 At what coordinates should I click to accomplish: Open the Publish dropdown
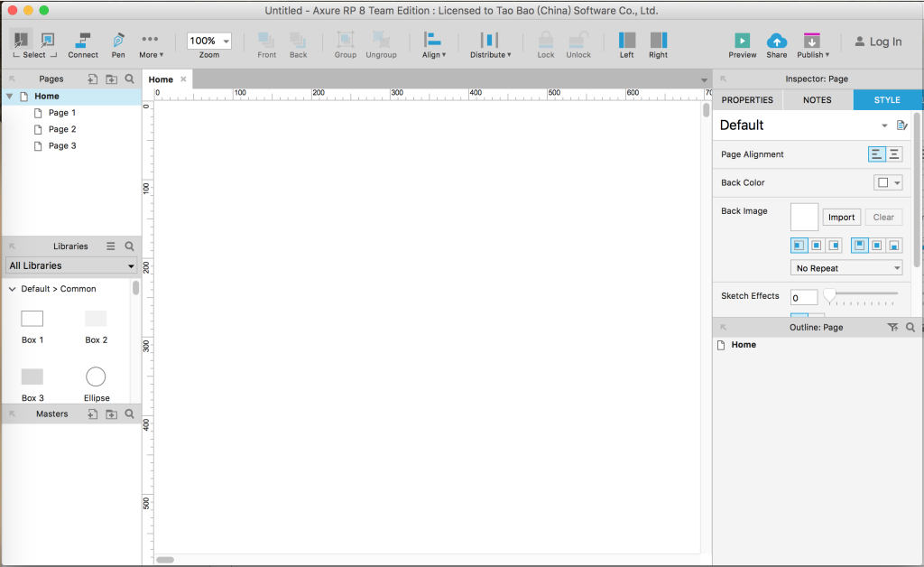pos(813,45)
